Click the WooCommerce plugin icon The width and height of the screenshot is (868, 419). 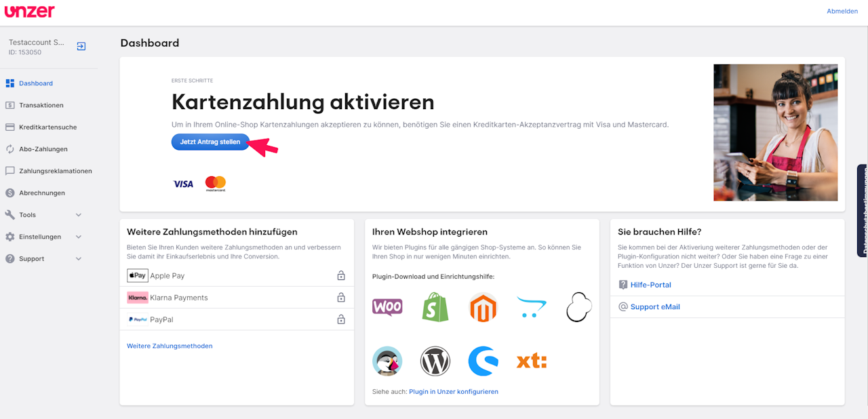point(387,307)
